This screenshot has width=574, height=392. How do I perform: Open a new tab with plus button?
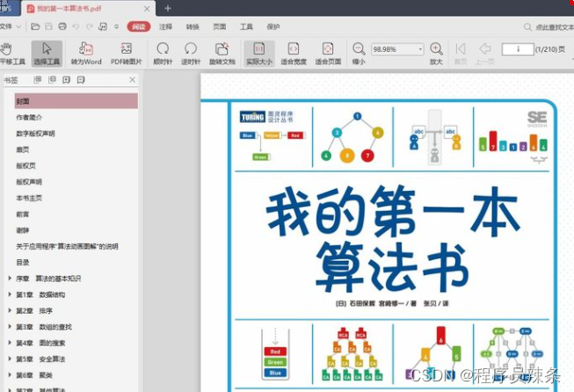(x=168, y=8)
